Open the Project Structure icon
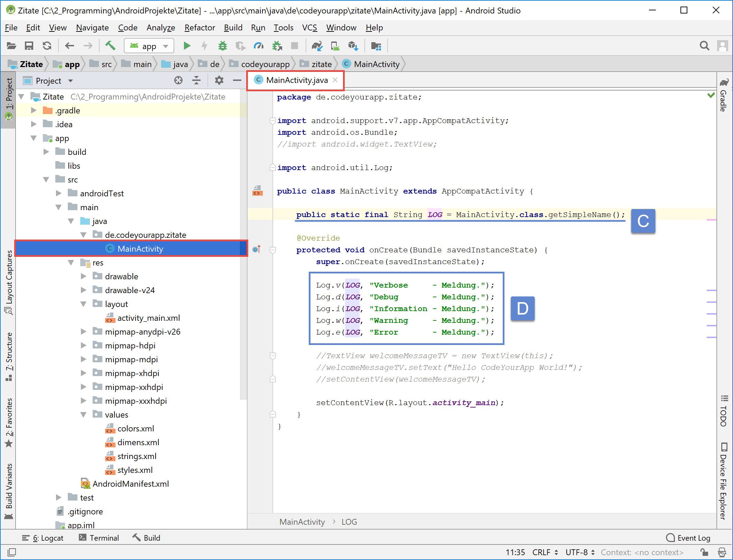The image size is (733, 560). (376, 46)
